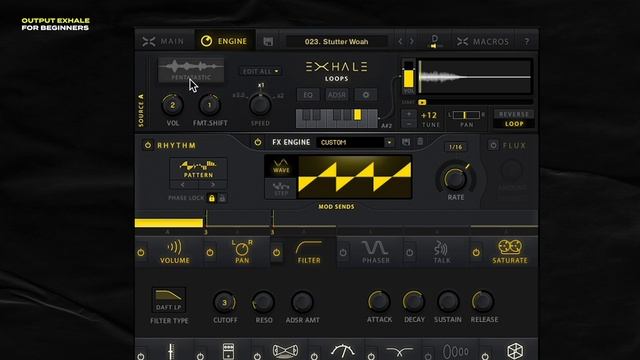Select the vertical fader effect icon in bottom row
The width and height of the screenshot is (640, 360).
[171, 351]
